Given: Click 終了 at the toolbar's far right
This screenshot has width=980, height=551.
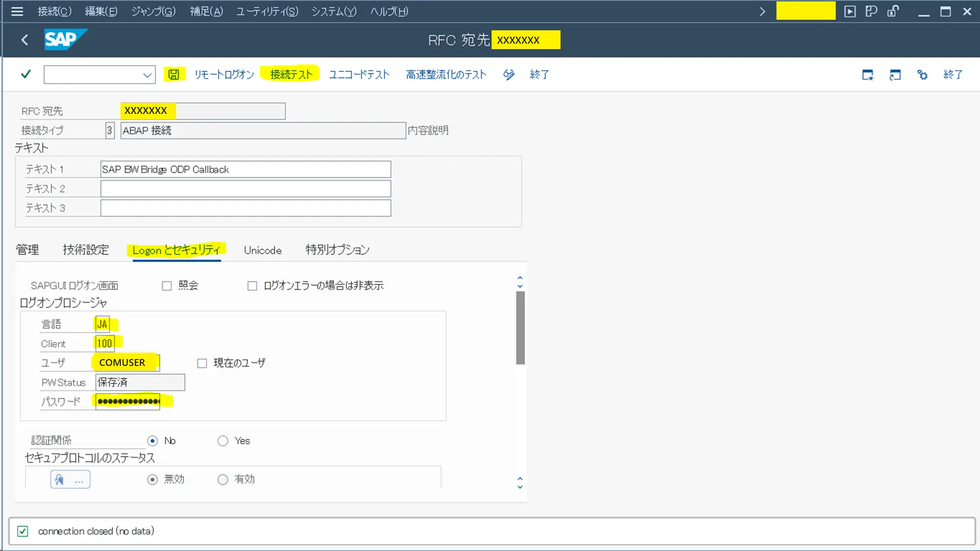Looking at the screenshot, I should point(953,75).
